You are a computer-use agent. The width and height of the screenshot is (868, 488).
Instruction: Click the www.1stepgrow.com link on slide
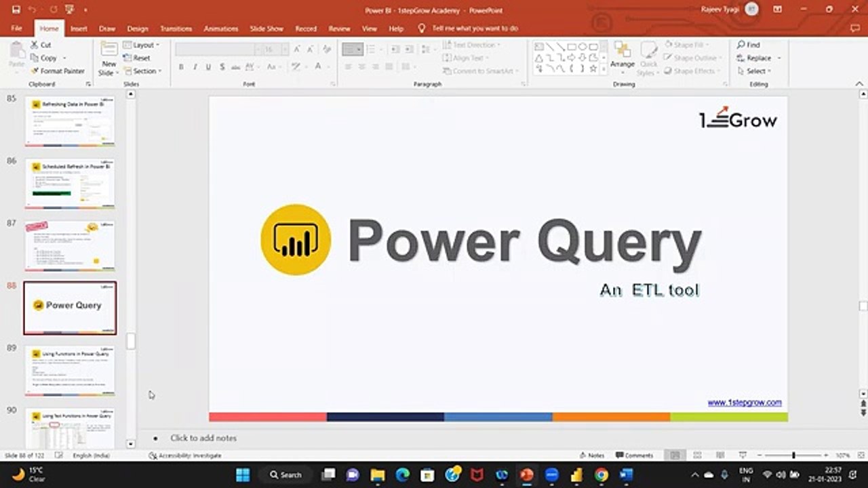tap(745, 403)
